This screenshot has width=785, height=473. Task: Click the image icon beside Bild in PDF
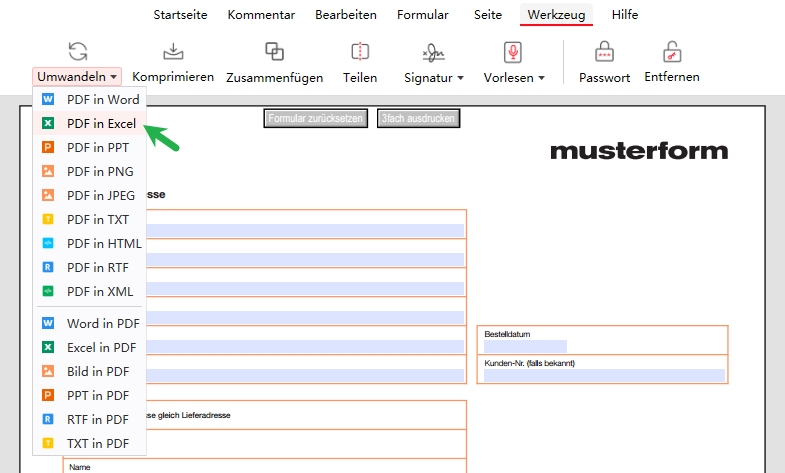click(48, 371)
